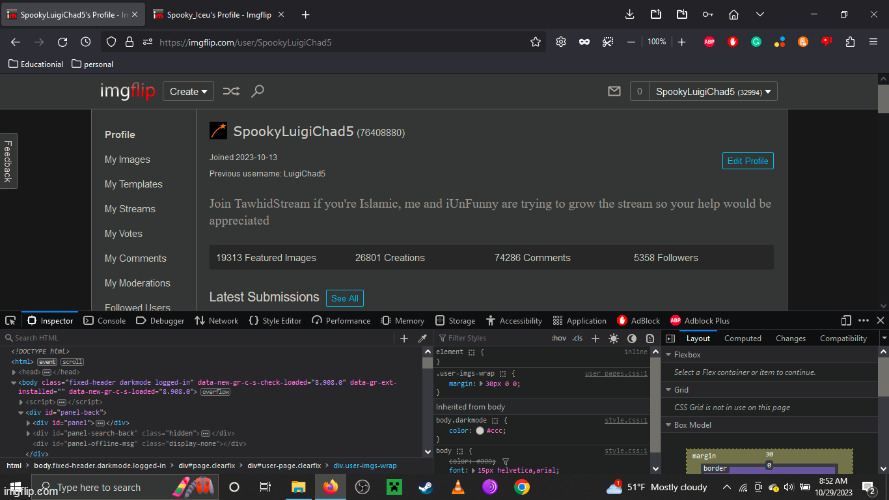
Task: Toggle the scroll badge on html element
Action: 72,362
